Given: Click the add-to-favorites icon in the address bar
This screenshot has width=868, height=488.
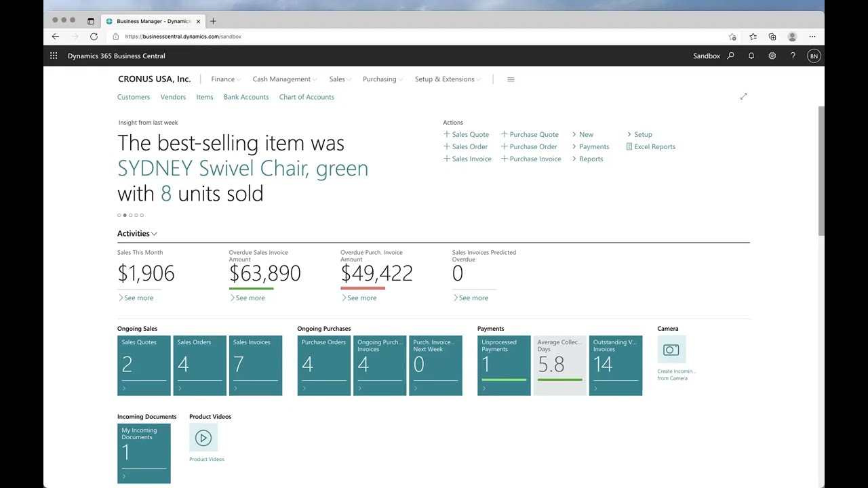Looking at the screenshot, I should (x=732, y=37).
